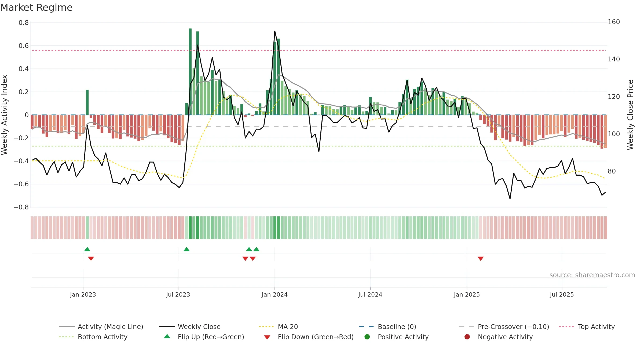The width and height of the screenshot is (644, 362).
Task: Click the Market Regime chart title
Action: pos(36,8)
